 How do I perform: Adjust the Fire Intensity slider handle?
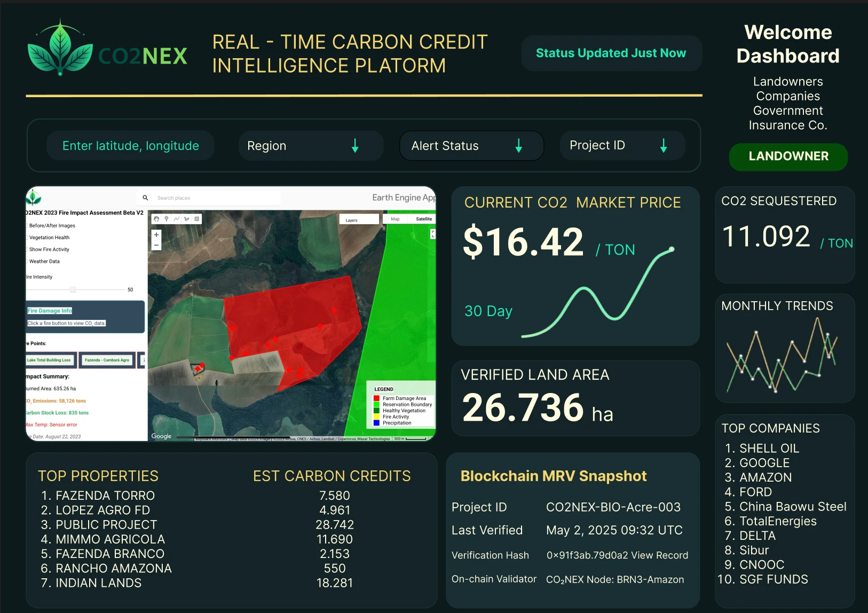[73, 289]
